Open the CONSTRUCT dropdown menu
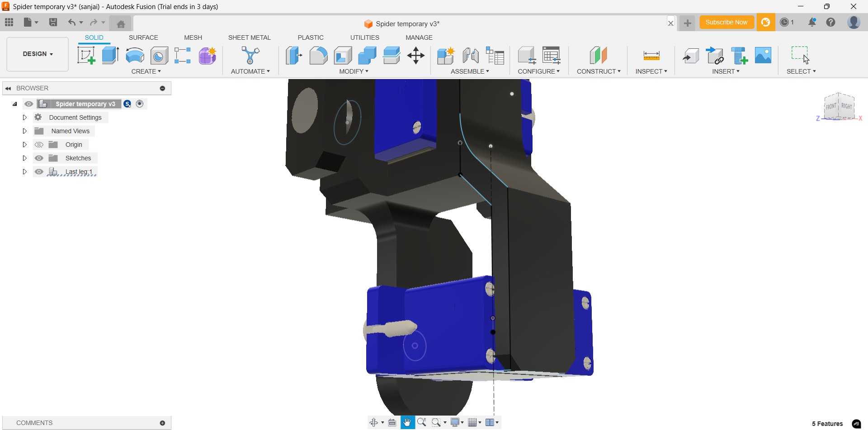868x430 pixels. pos(599,71)
